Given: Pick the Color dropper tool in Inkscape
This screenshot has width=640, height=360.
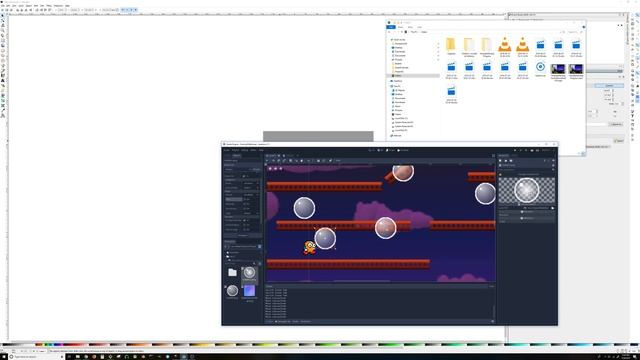Looking at the screenshot, I should [3, 110].
